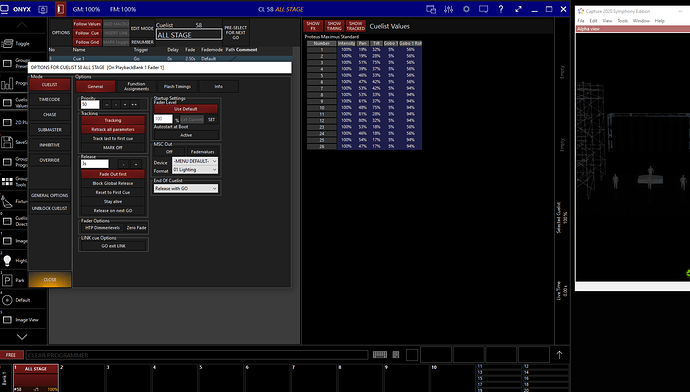This screenshot has width=690, height=392.
Task: Click the RENUMBER button
Action: [142, 42]
